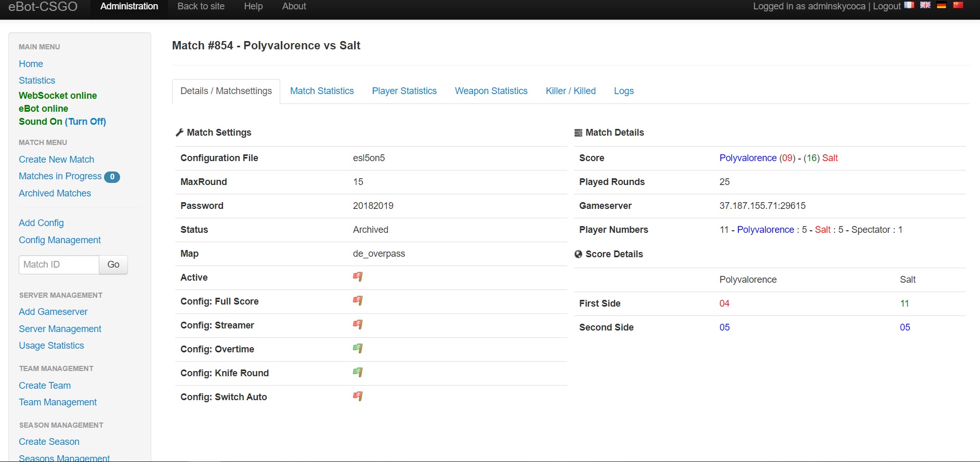Click the Chinese flag icon
The image size is (980, 462).
[x=958, y=5]
